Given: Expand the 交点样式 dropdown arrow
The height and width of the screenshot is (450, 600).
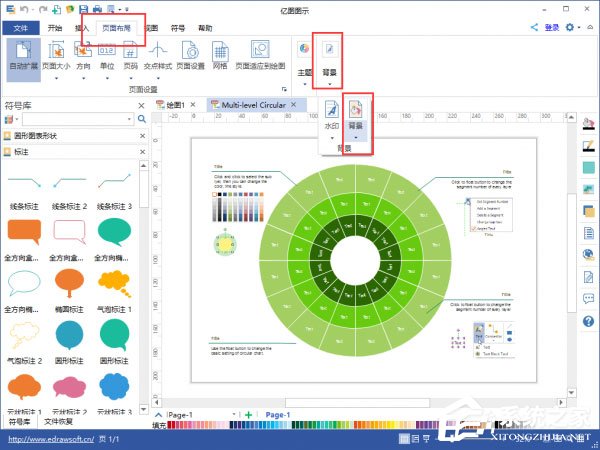Looking at the screenshot, I should pos(158,78).
